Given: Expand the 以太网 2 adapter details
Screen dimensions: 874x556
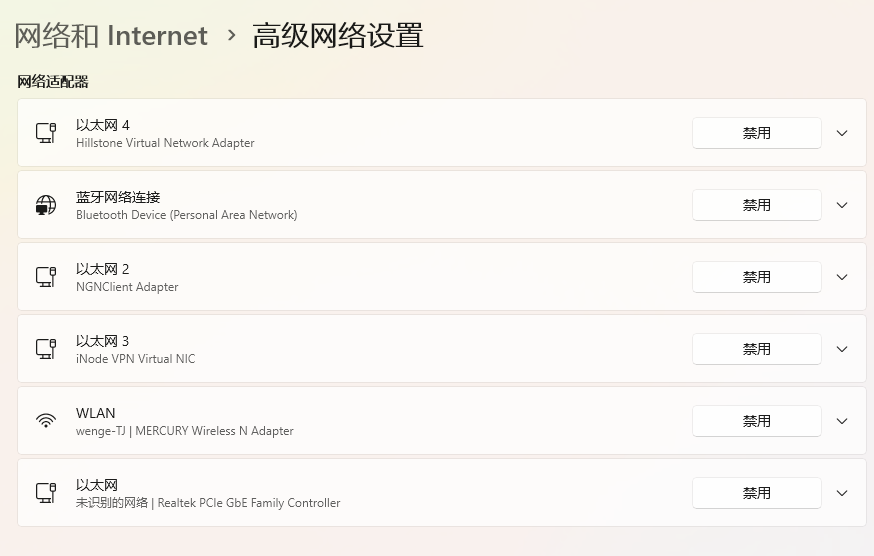Looking at the screenshot, I should pyautogui.click(x=842, y=277).
